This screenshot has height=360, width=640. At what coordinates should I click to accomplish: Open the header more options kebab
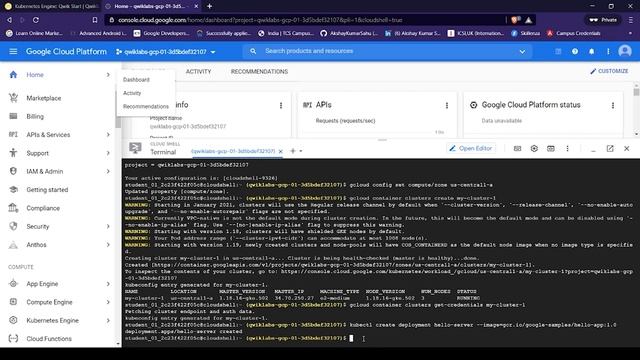[x=608, y=51]
